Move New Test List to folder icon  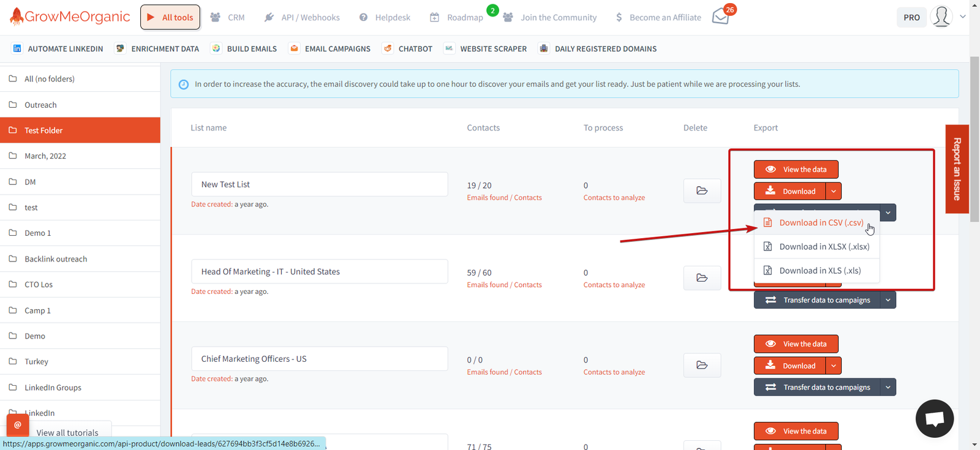click(x=702, y=191)
